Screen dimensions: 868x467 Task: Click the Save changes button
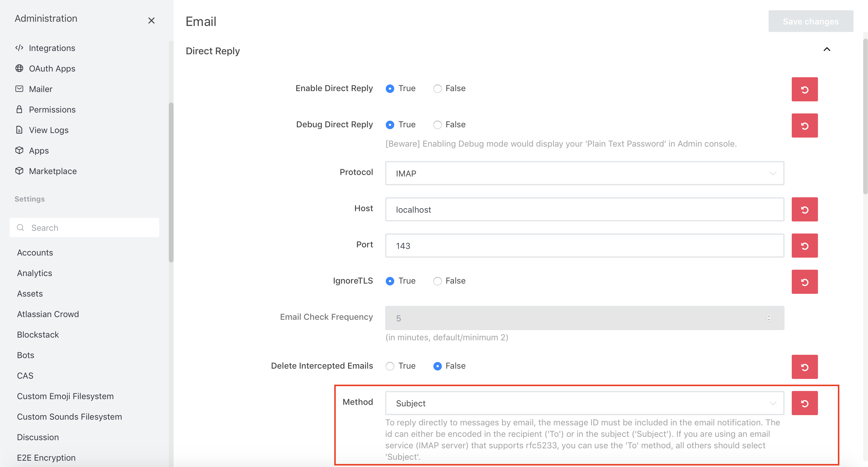point(811,21)
